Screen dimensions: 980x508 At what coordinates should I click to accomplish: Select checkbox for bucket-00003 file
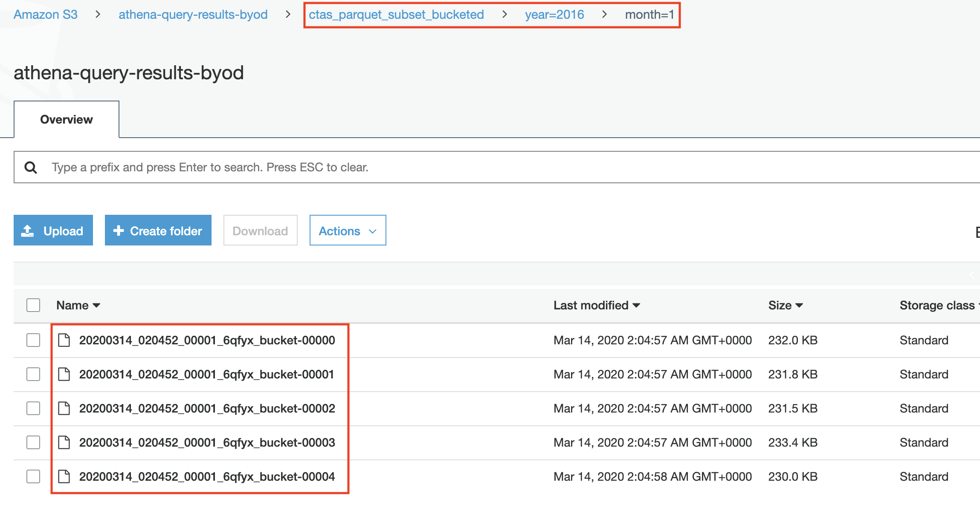[x=33, y=442]
